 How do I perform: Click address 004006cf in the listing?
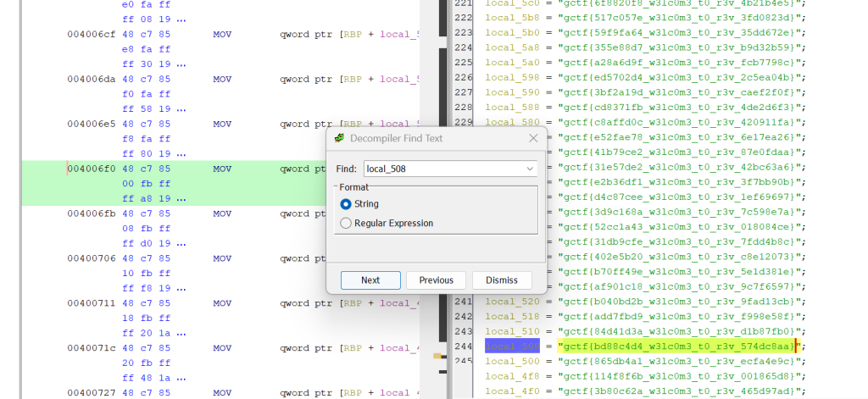tap(92, 35)
